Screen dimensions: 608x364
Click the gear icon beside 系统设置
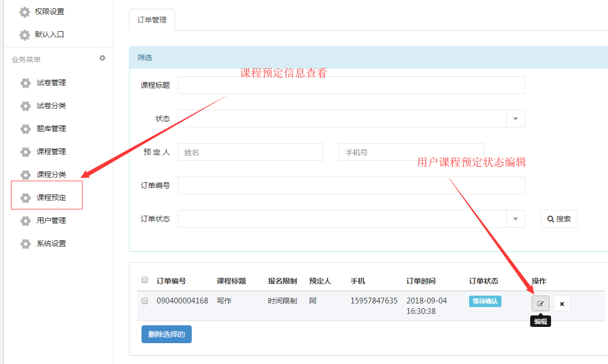pos(26,244)
